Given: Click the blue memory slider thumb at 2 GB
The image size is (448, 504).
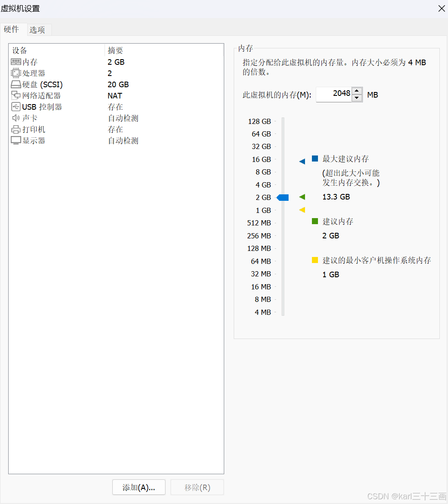Looking at the screenshot, I should (x=283, y=197).
